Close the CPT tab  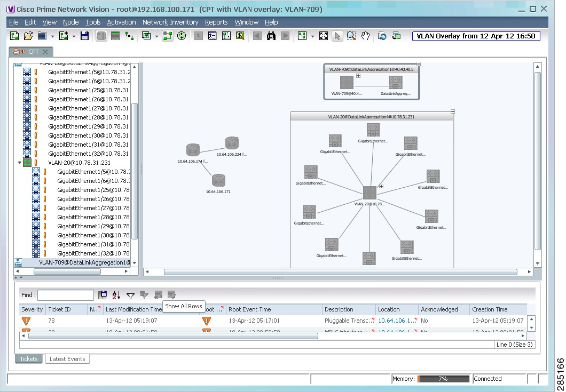click(45, 52)
